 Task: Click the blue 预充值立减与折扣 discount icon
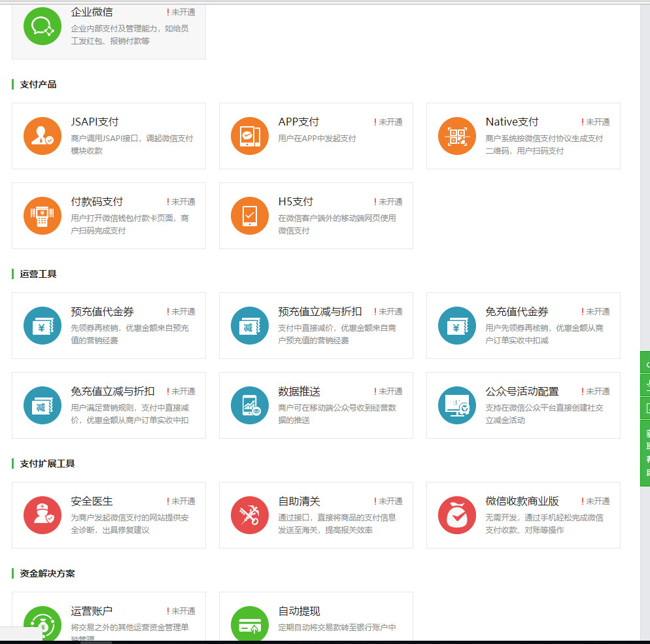coord(250,326)
